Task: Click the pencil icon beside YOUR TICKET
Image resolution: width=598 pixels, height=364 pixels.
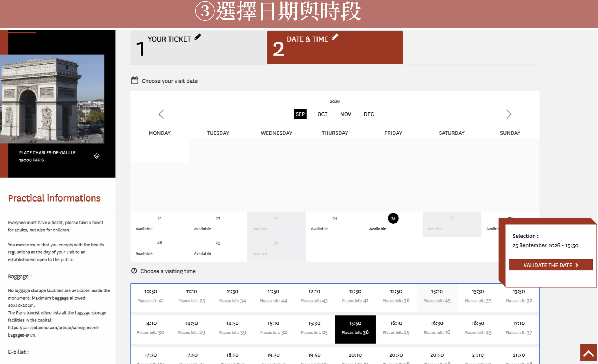Action: 198,37
